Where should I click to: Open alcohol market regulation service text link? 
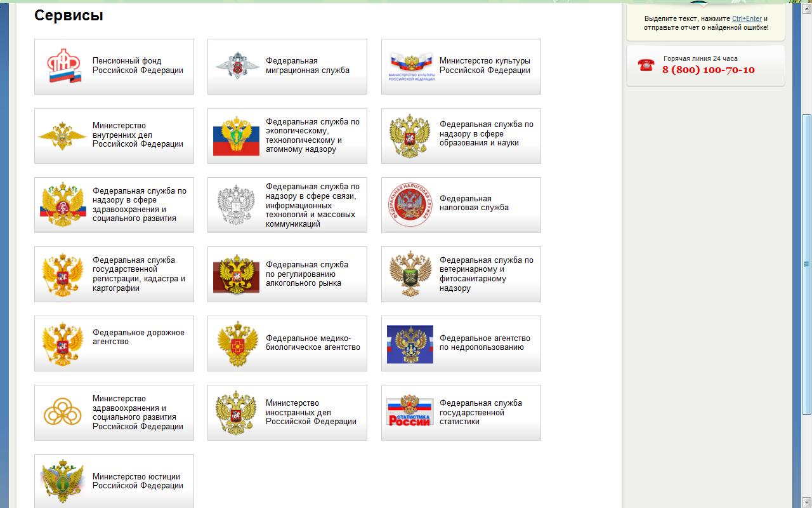(x=307, y=274)
